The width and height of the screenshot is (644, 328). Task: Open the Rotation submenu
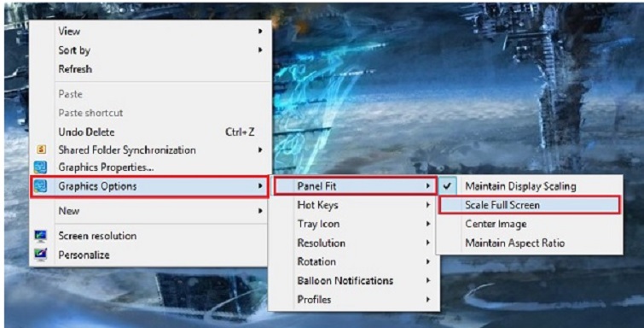coord(354,261)
